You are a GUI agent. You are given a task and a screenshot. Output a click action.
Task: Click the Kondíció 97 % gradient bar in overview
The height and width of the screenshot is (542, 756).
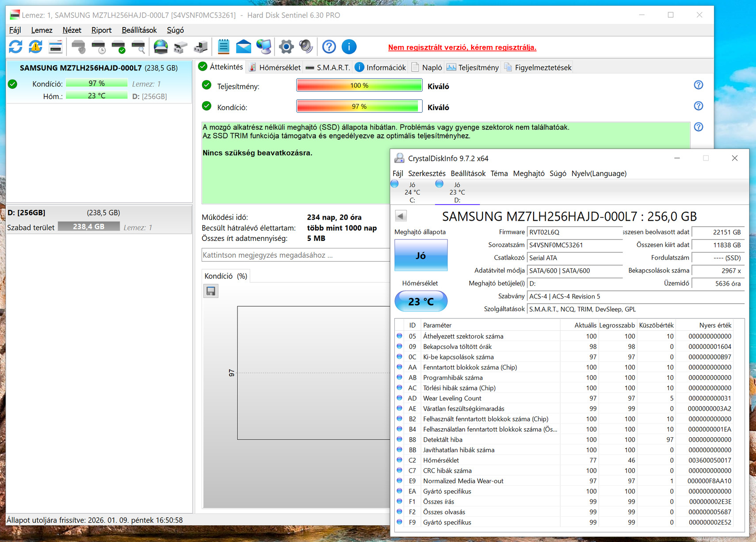(x=359, y=107)
